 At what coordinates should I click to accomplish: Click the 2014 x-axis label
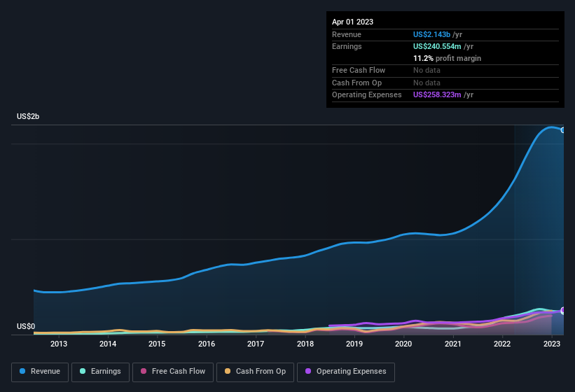tap(108, 344)
